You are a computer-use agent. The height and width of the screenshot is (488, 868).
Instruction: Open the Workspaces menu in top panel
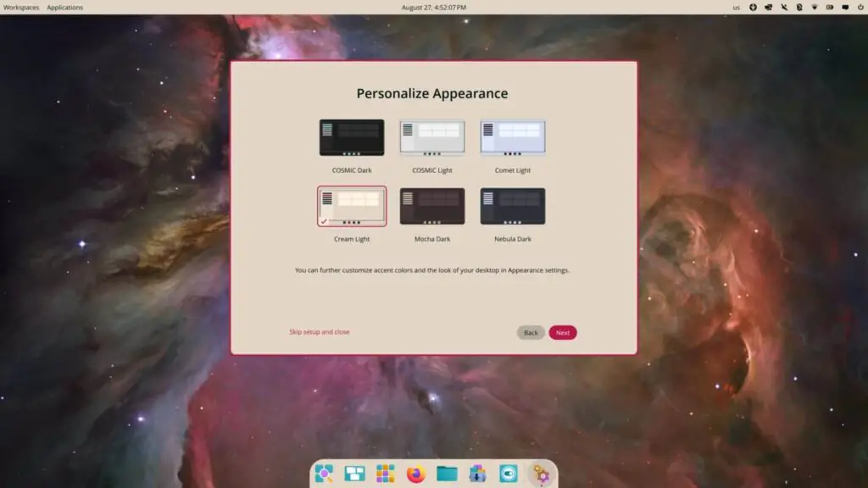point(21,8)
